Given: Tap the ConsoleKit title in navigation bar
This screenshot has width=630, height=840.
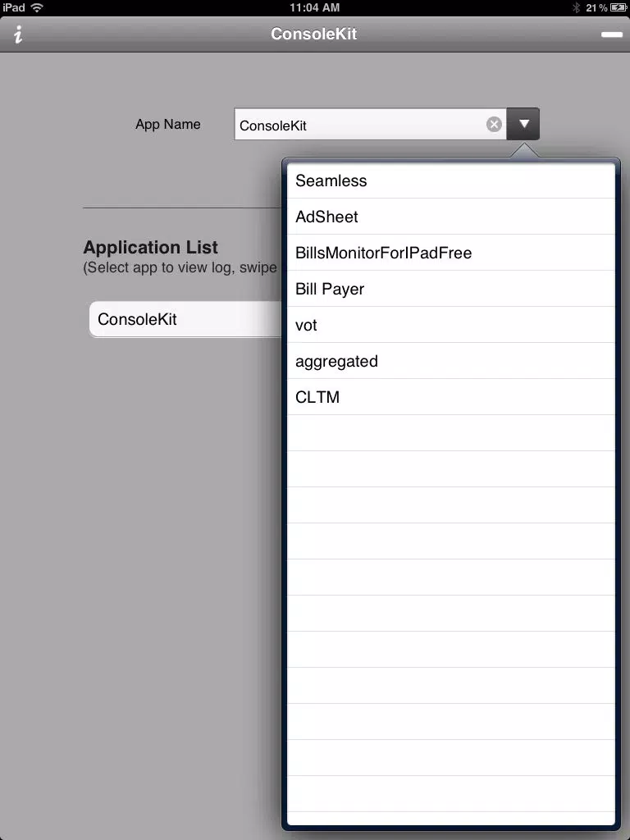Looking at the screenshot, I should 314,34.
